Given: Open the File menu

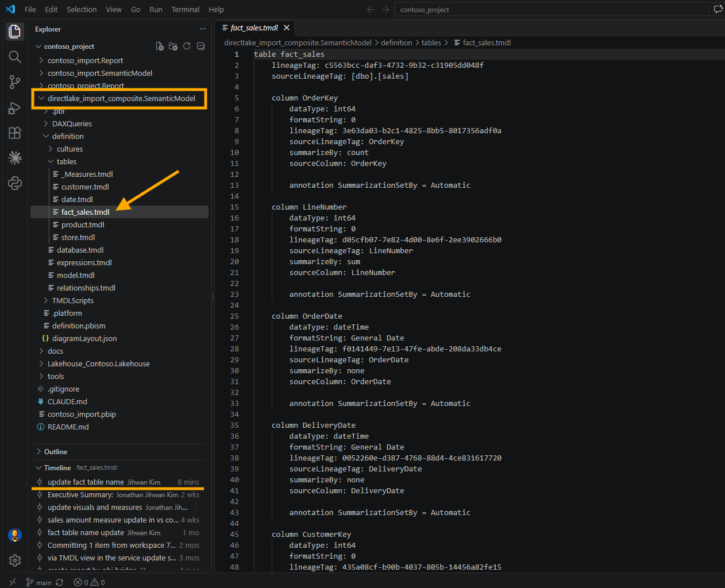Looking at the screenshot, I should 30,9.
